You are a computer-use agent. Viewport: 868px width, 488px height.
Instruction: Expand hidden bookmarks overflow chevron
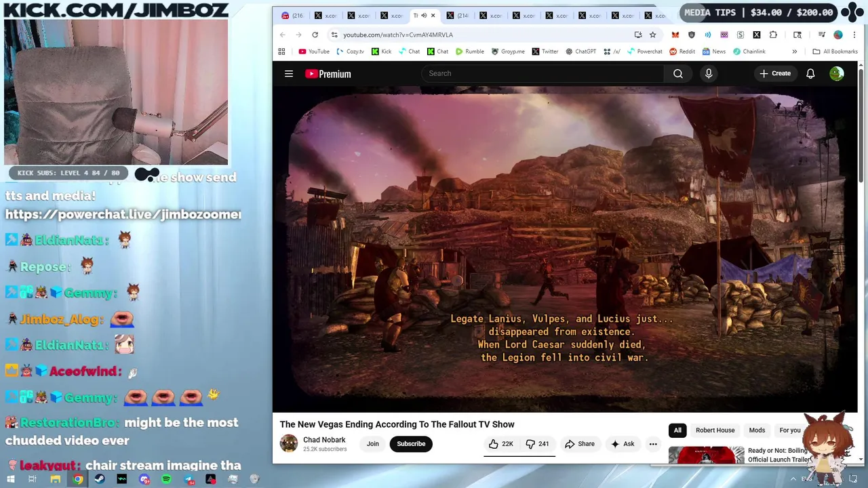[x=795, y=52]
